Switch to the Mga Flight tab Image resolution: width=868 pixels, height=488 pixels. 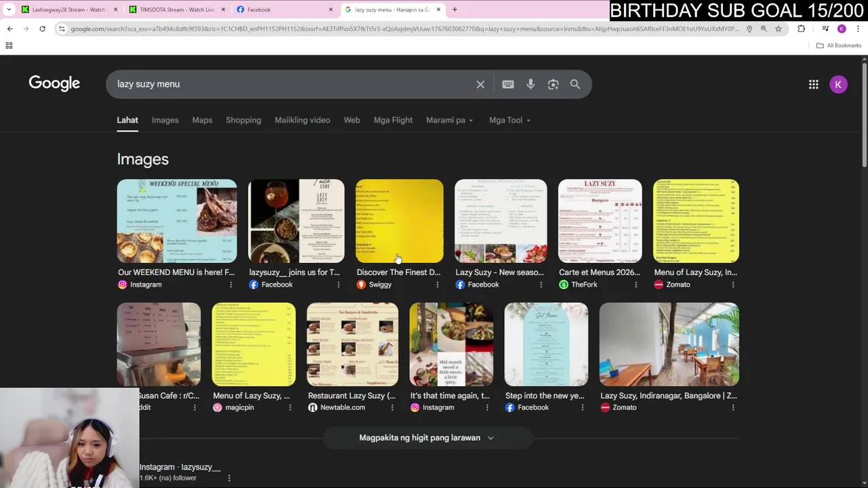[x=393, y=120]
